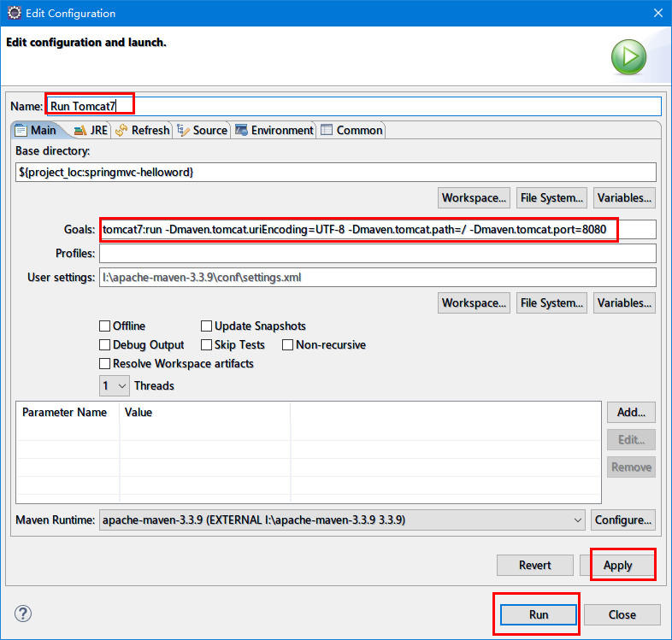Click Variables... button under Base directory

(x=624, y=198)
